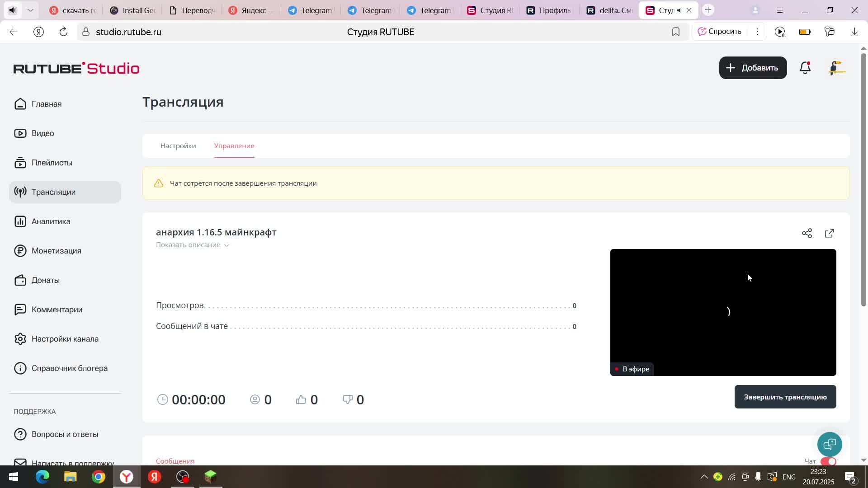Click the share stream icon
This screenshot has width=868, height=488.
pos(807,233)
